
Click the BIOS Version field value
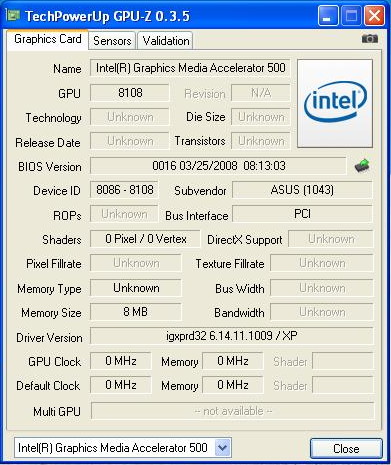coord(219,166)
